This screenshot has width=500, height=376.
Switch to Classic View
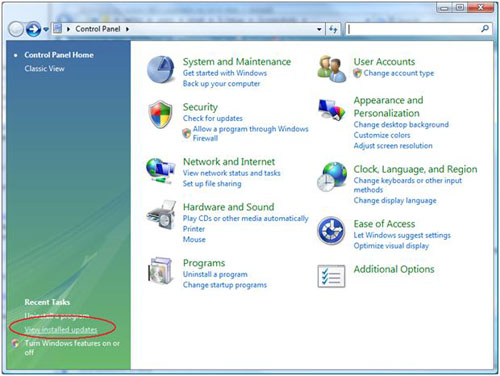click(44, 68)
